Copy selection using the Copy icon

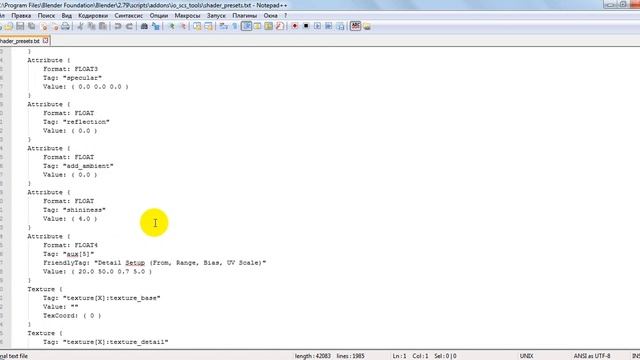point(92,27)
